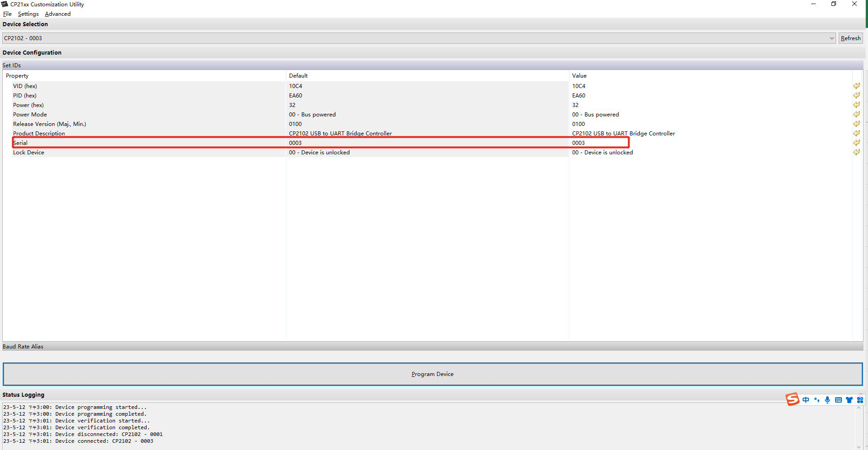The width and height of the screenshot is (868, 450).
Task: Toggle Chinese/English input mode icon
Action: (806, 400)
